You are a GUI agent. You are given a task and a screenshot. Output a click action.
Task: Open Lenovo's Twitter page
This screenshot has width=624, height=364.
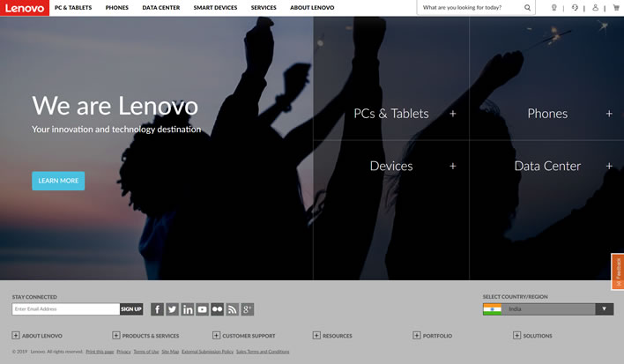click(172, 309)
